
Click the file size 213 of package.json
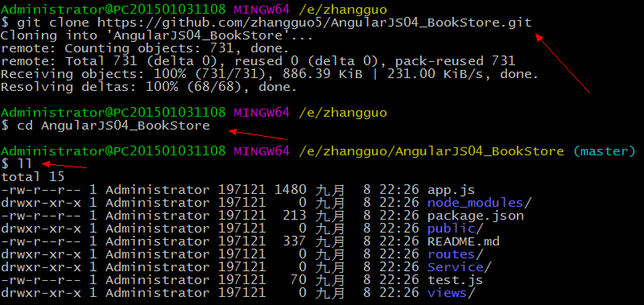295,216
